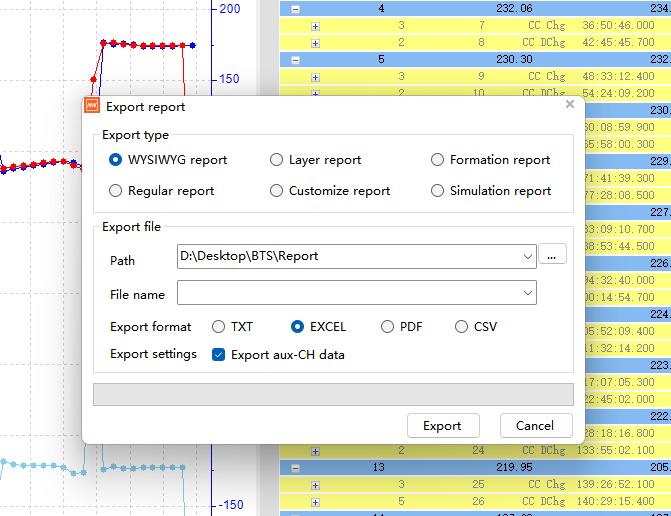Click capacity value 230.30
The height and width of the screenshot is (516, 671).
(514, 59)
